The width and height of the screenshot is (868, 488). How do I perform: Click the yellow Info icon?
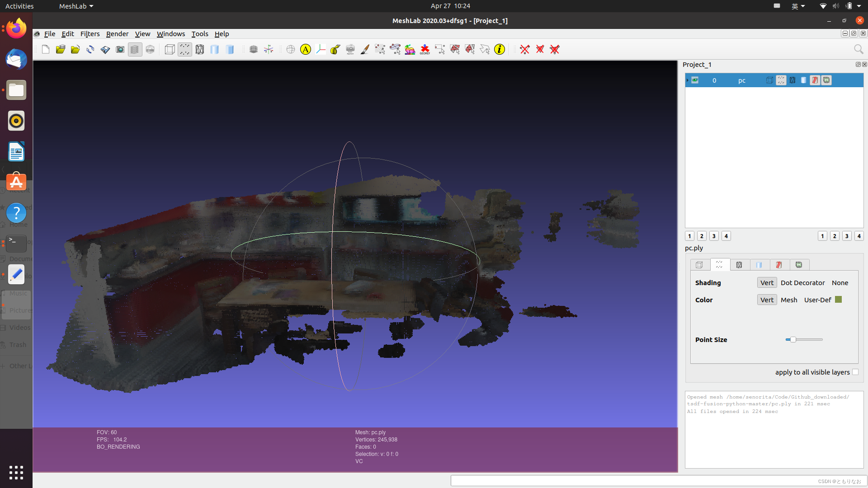coord(500,49)
